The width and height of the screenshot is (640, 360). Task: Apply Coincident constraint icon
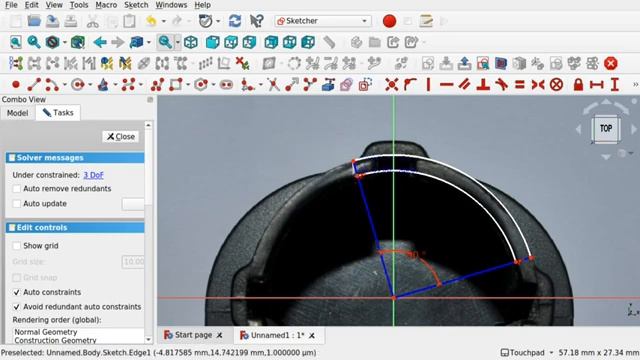pyautogui.click(x=391, y=85)
